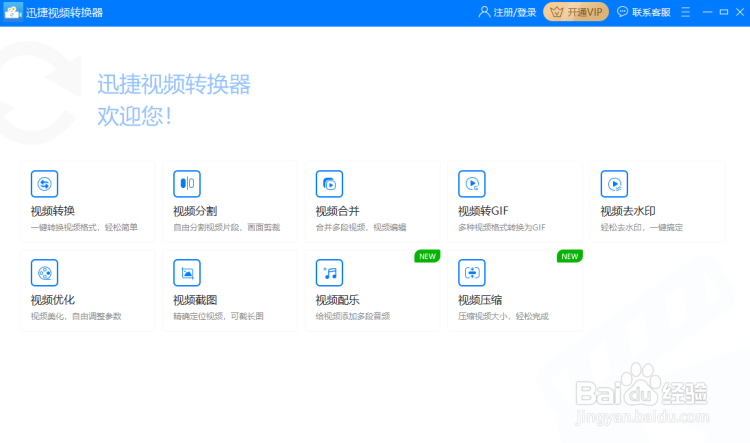Screen dimensions: 750x443
Task: Click the 视频分割 title text
Action: 195,211
